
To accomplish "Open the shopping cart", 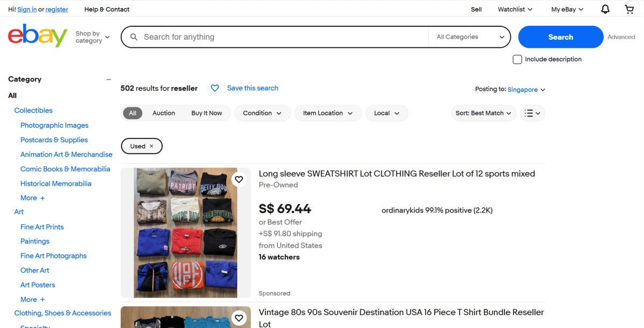I will click(630, 9).
